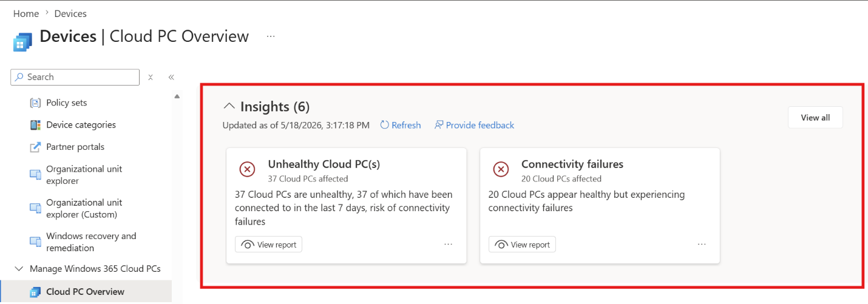
Task: Clear the sidebar search with the X icon
Action: click(x=151, y=77)
